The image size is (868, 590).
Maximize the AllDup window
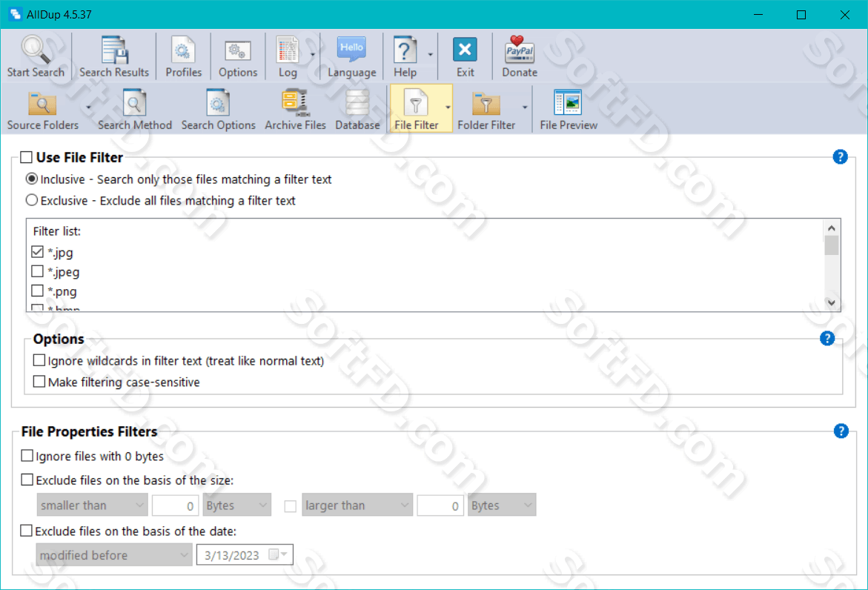[x=801, y=14]
